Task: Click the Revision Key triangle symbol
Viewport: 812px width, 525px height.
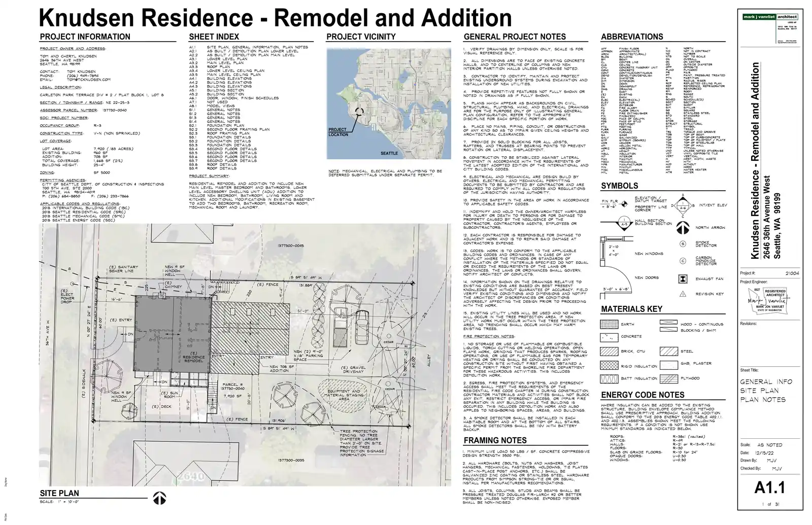Action: click(x=683, y=294)
